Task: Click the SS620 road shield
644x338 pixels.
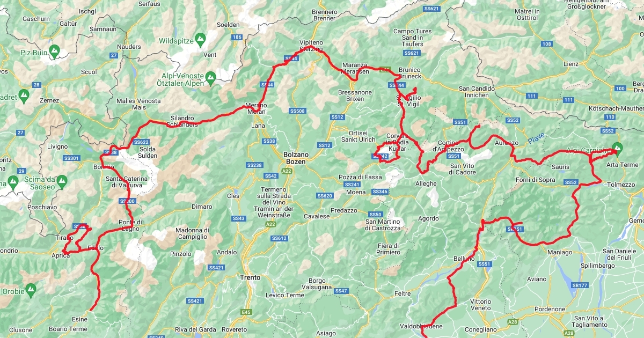Action: (x=325, y=196)
